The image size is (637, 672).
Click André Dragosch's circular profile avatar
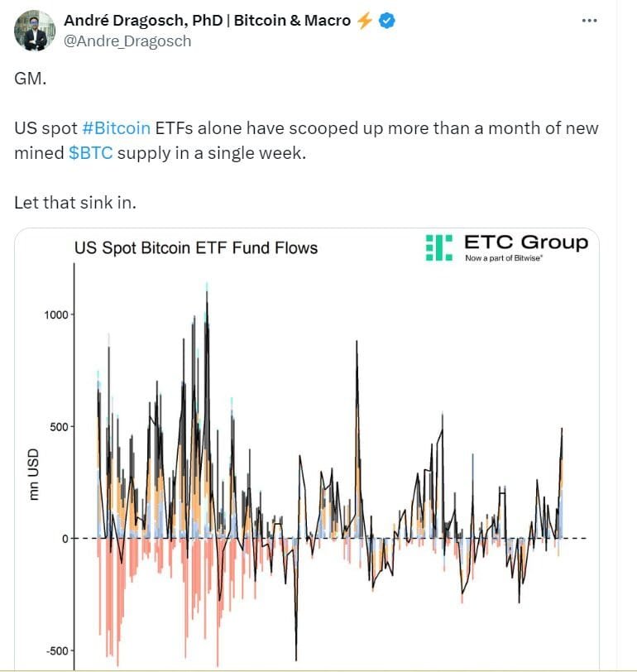click(34, 29)
